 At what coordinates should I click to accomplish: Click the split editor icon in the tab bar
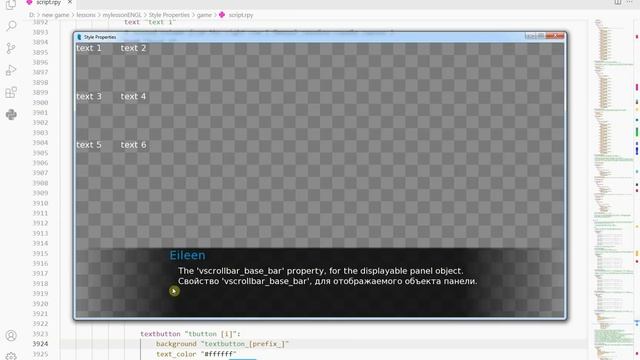[618, 2]
